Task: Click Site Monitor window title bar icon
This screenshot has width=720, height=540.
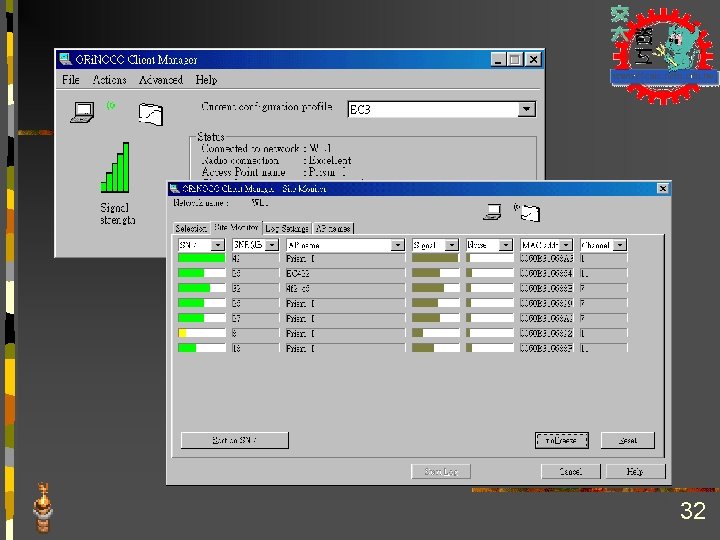Action: (174, 188)
